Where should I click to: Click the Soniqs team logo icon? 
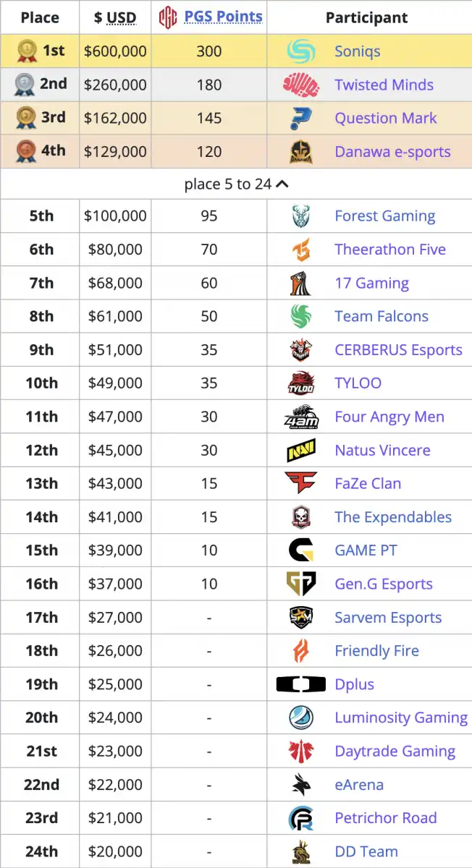pos(301,51)
